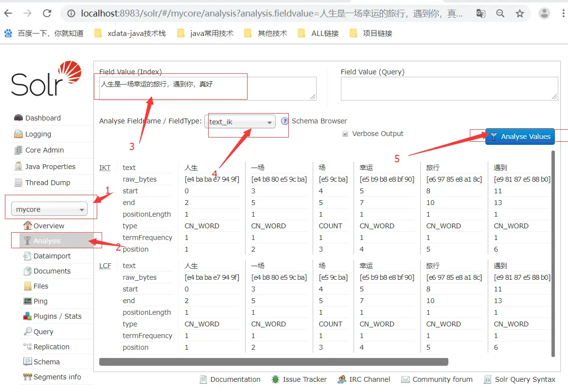The width and height of the screenshot is (568, 392).
Task: Click the Field Value (Index) text area
Action: (208, 88)
